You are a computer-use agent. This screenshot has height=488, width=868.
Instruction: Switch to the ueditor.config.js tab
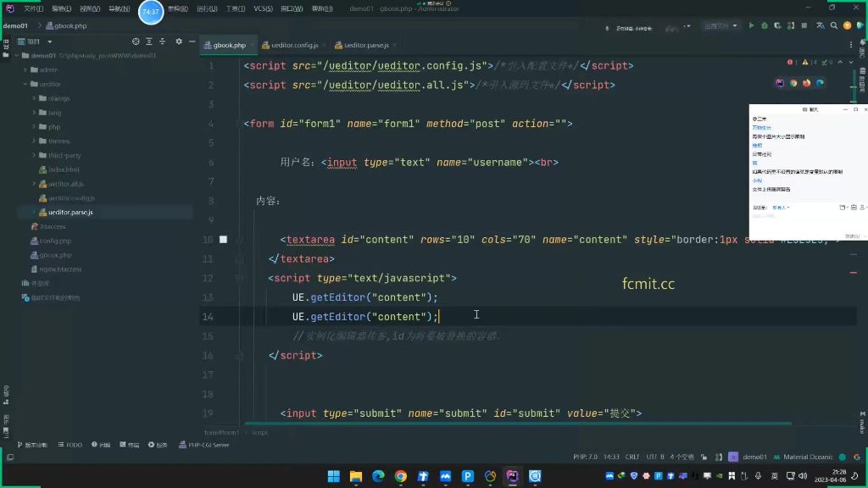(294, 45)
